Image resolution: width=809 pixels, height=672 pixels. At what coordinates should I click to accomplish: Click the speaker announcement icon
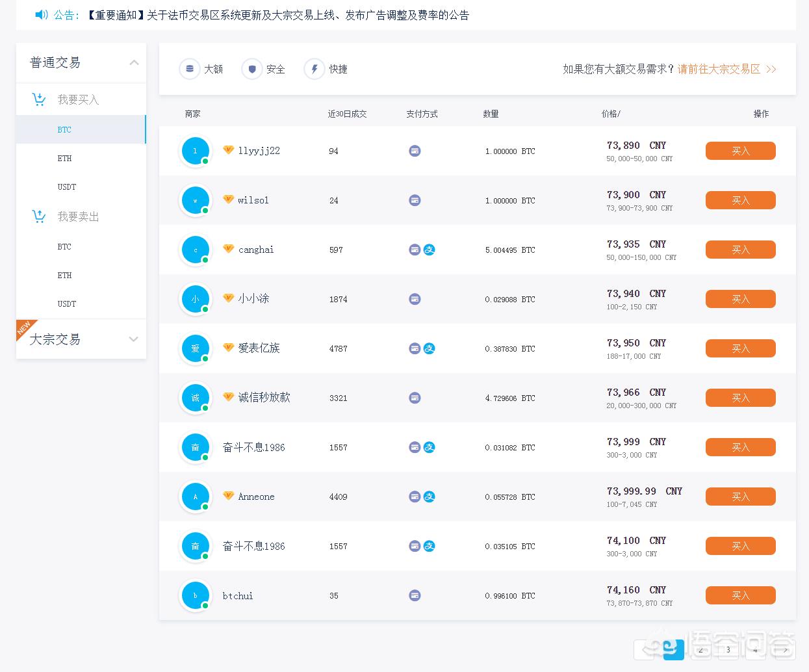tap(42, 14)
